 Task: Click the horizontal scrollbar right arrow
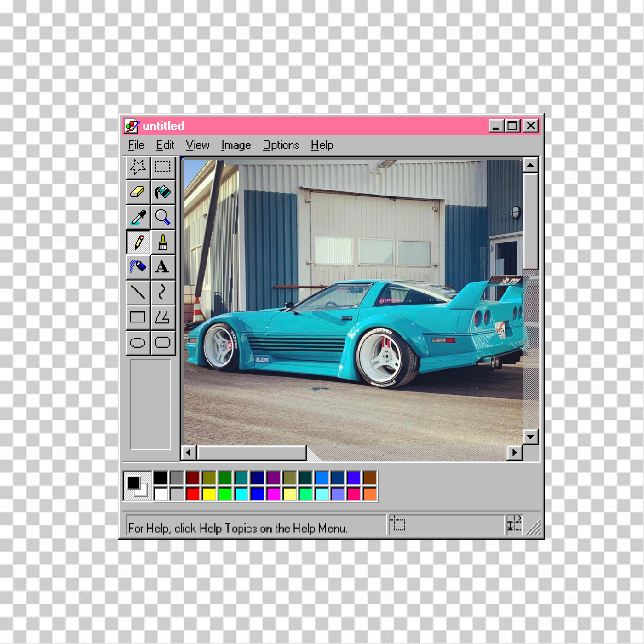click(x=514, y=453)
